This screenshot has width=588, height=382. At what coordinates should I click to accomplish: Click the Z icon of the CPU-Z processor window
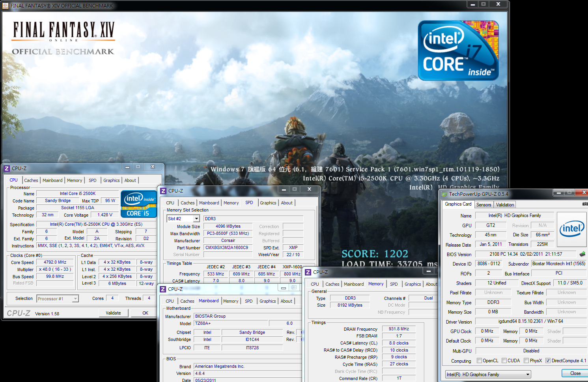point(7,169)
